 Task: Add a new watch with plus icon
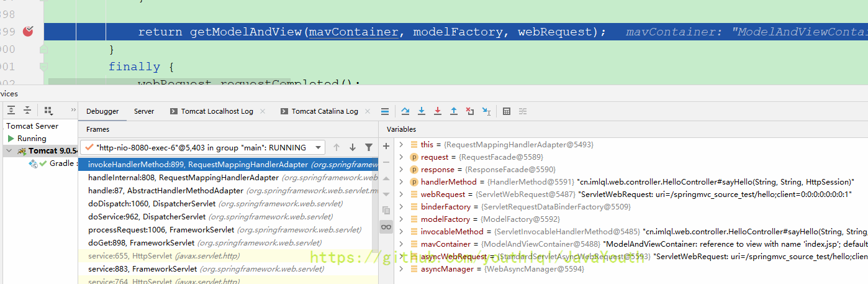point(386,146)
